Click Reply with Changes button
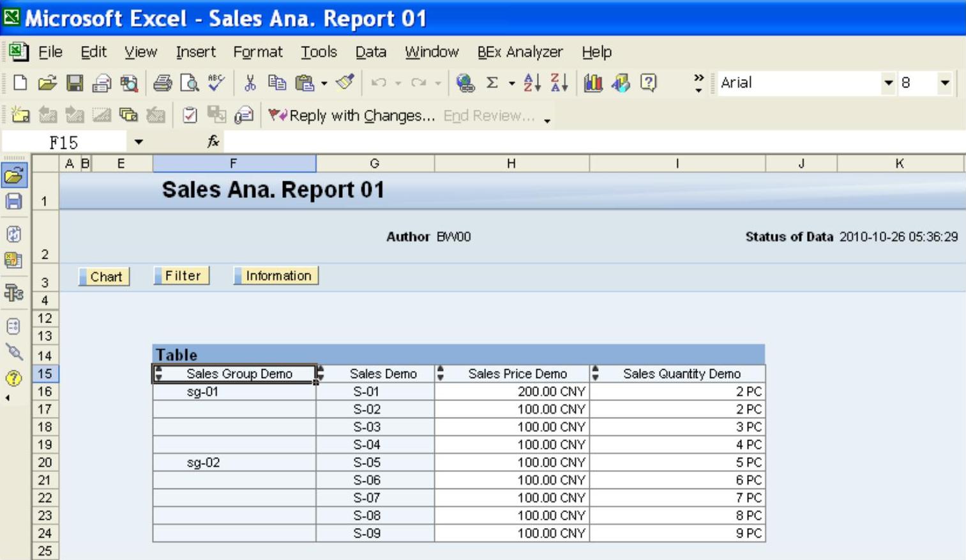This screenshot has height=560, width=966. point(351,116)
